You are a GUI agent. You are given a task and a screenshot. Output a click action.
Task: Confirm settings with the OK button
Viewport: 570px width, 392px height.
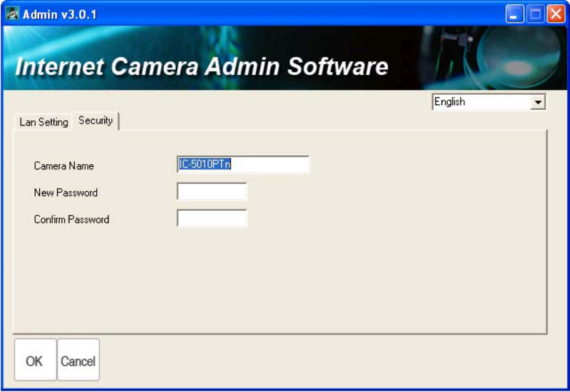click(x=35, y=360)
